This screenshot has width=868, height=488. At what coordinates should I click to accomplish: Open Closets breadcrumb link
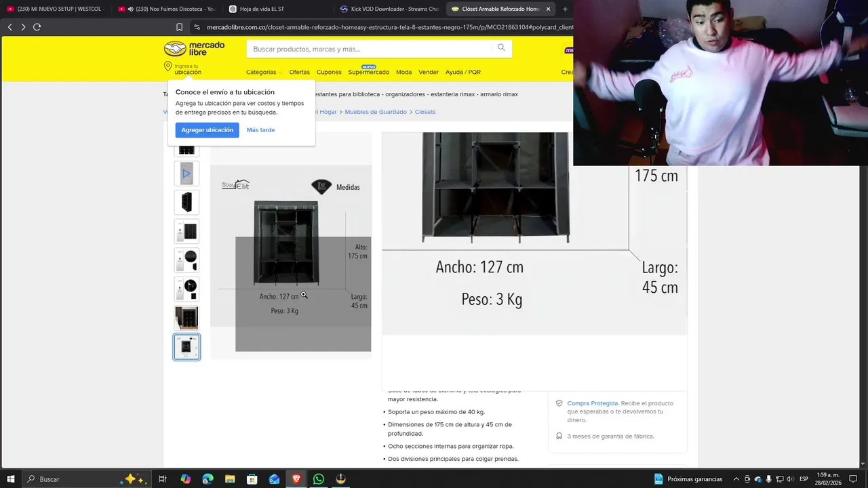[x=425, y=112]
